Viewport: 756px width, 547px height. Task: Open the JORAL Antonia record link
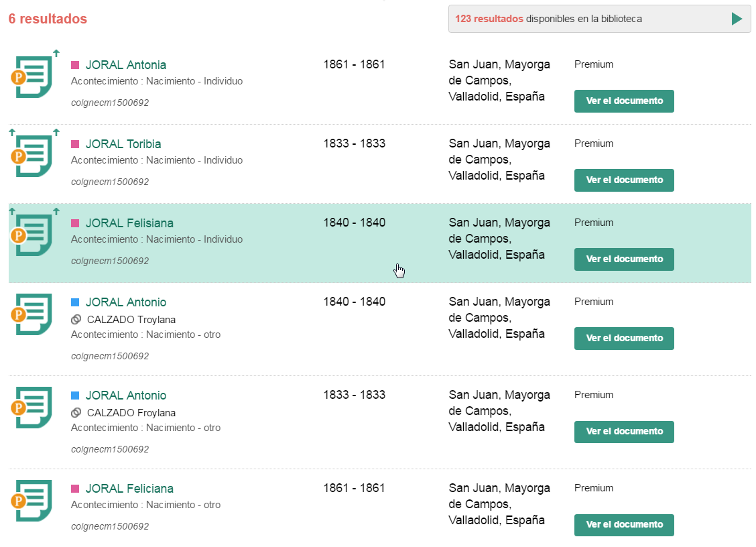pyautogui.click(x=126, y=65)
